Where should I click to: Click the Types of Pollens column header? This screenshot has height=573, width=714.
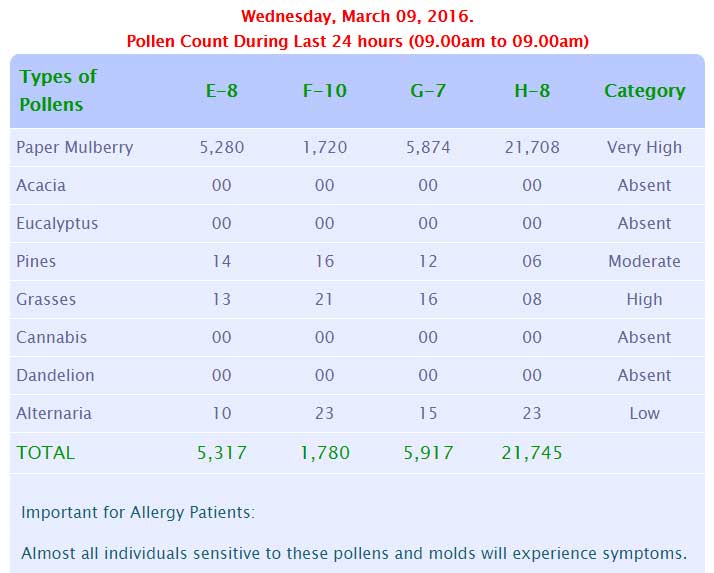(x=58, y=90)
